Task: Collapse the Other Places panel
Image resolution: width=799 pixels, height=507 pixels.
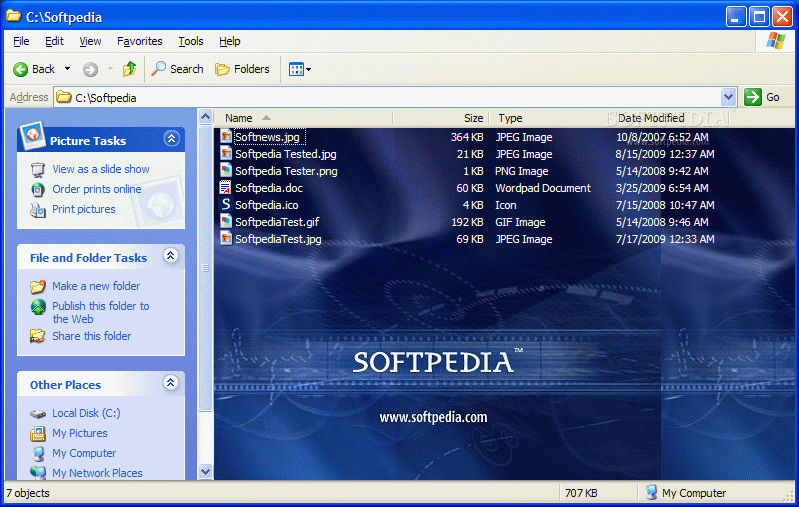Action: coord(171,383)
